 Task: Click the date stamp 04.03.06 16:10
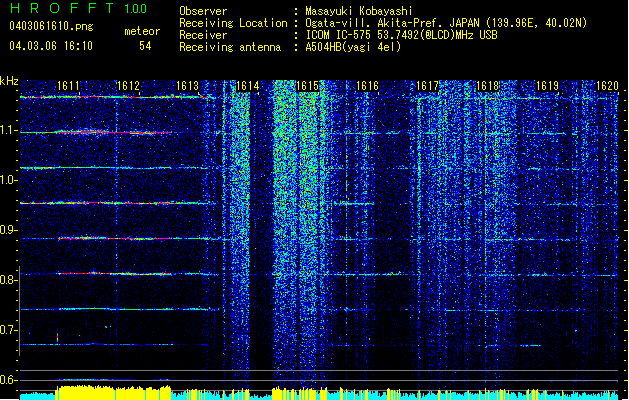tap(51, 46)
